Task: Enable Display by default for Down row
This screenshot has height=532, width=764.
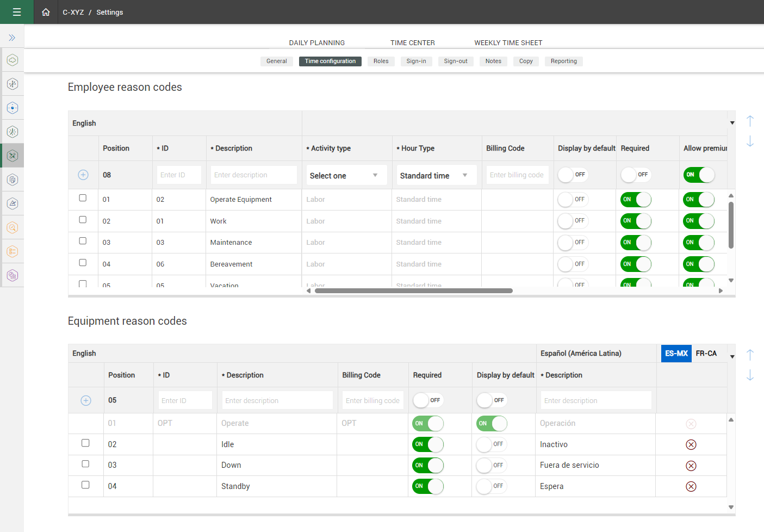Action: pyautogui.click(x=492, y=465)
